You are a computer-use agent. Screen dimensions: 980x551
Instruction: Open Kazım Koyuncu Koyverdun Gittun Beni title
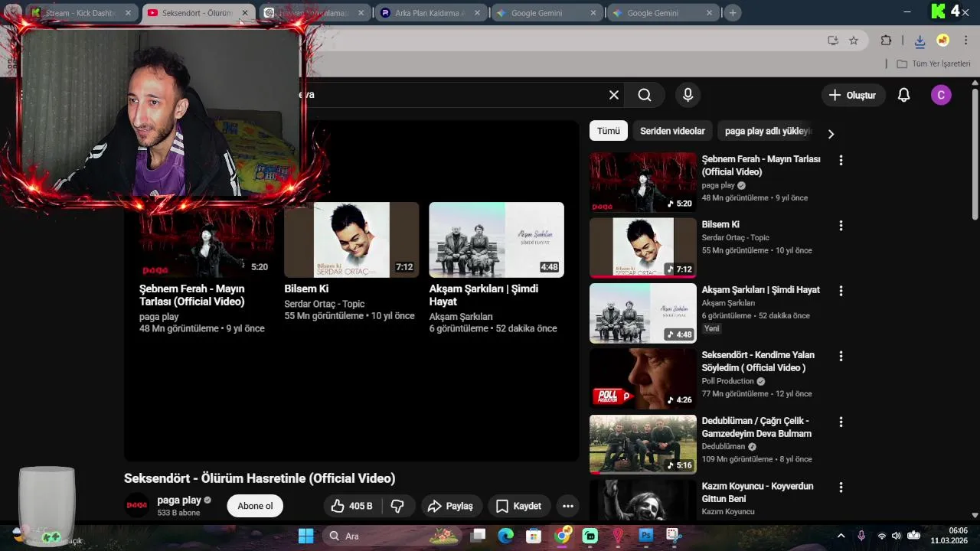(x=757, y=492)
